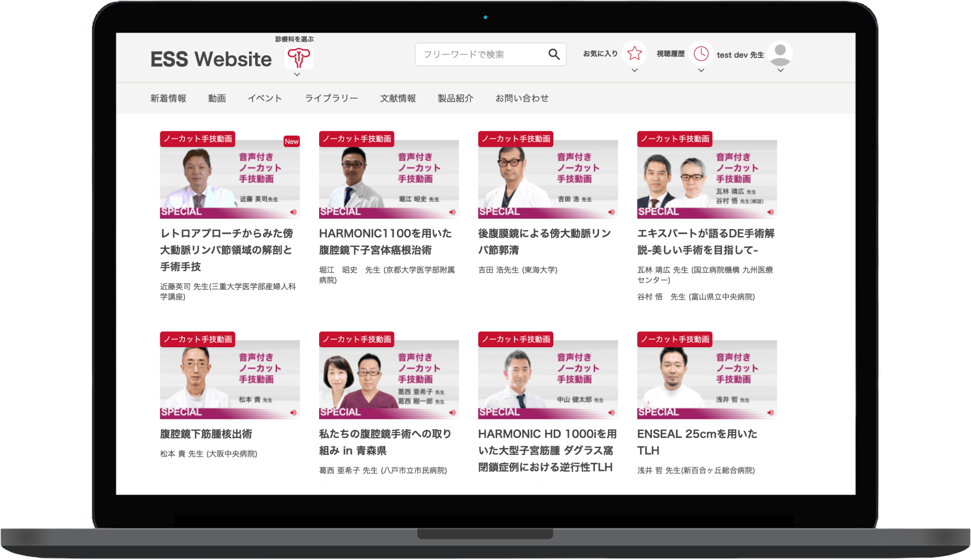Screen dimensions: 971x560
Task: Expand the user account dropdown chevron
Action: [x=780, y=71]
